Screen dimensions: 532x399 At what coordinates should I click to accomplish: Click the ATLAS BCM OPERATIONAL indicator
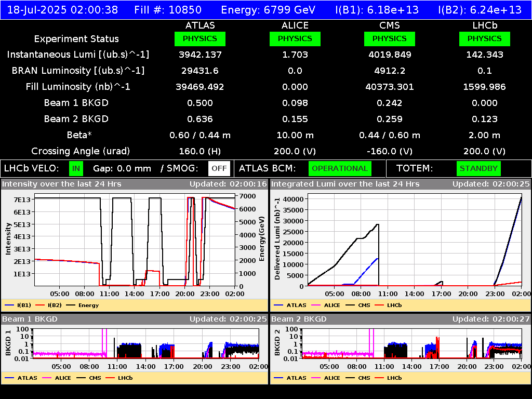(x=340, y=168)
